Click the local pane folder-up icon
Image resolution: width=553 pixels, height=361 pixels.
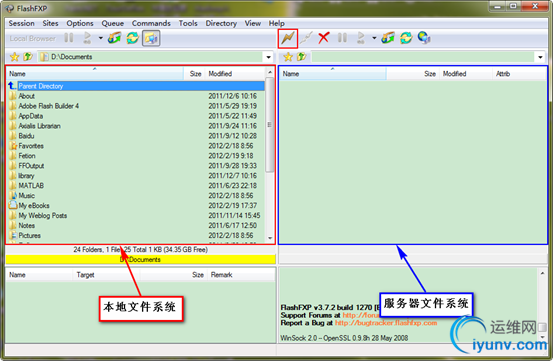click(x=28, y=57)
